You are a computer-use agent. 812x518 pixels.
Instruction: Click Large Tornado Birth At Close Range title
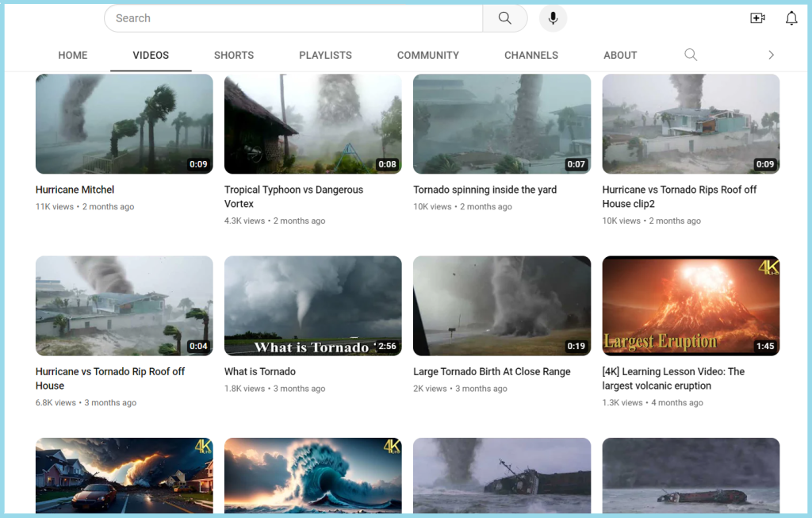click(x=492, y=371)
